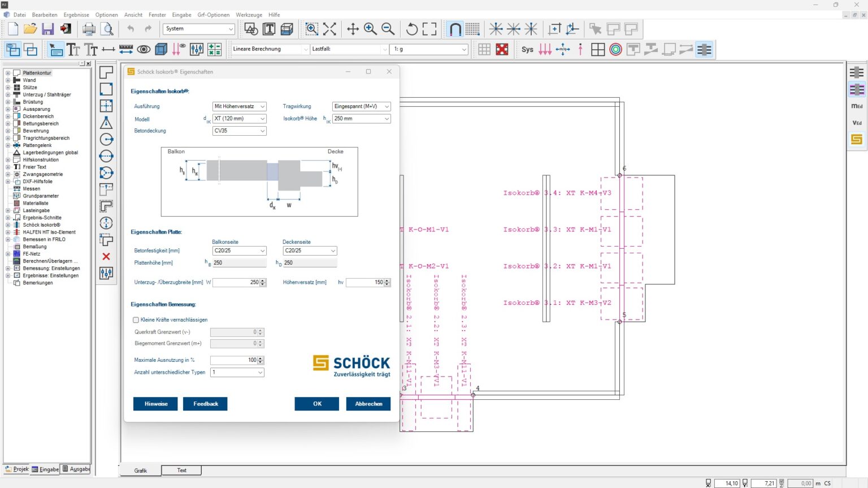Open the Betondeckung CV35 dropdown

[239, 131]
